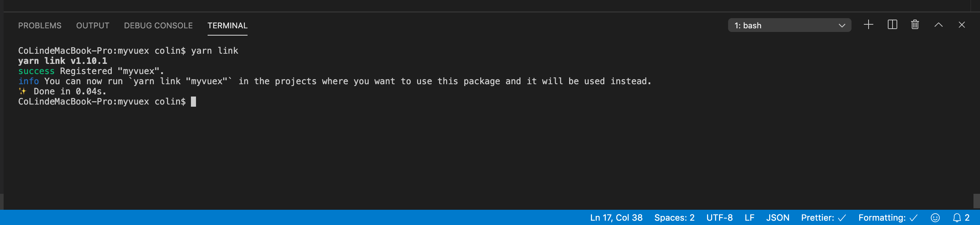Open the '1: bash' terminal dropdown
Viewport: 980px width, 225px height.
tap(789, 25)
